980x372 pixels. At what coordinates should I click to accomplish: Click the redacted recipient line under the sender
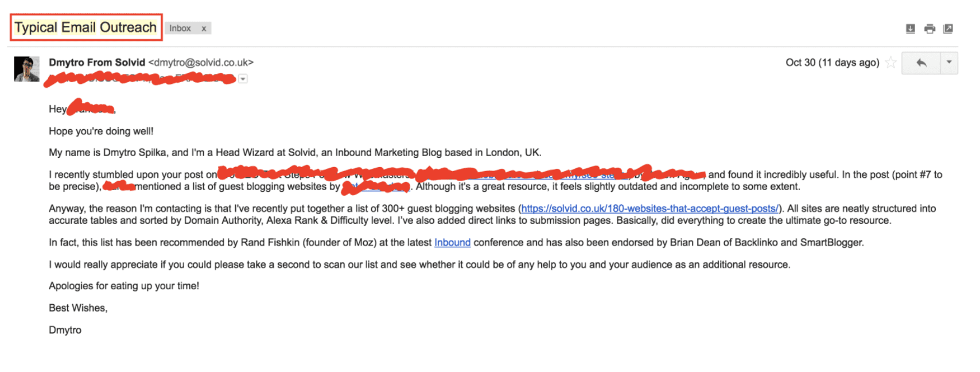coord(141,79)
